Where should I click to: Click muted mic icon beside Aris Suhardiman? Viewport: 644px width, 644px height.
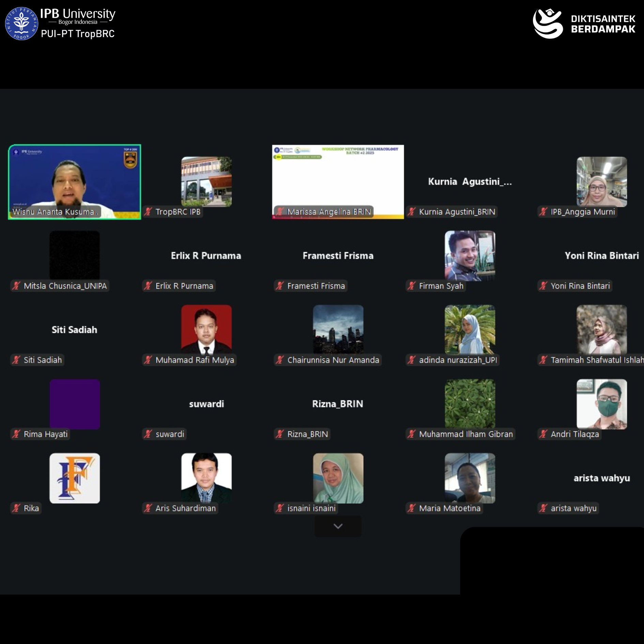148,508
